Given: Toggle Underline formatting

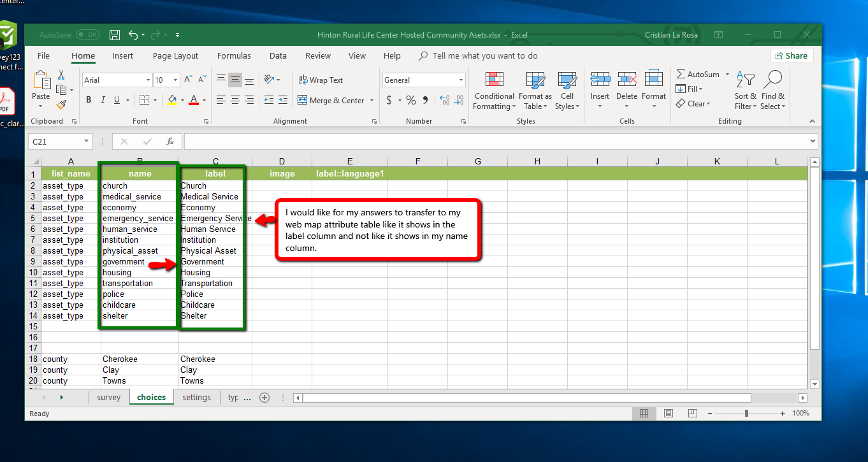Looking at the screenshot, I should pyautogui.click(x=117, y=100).
